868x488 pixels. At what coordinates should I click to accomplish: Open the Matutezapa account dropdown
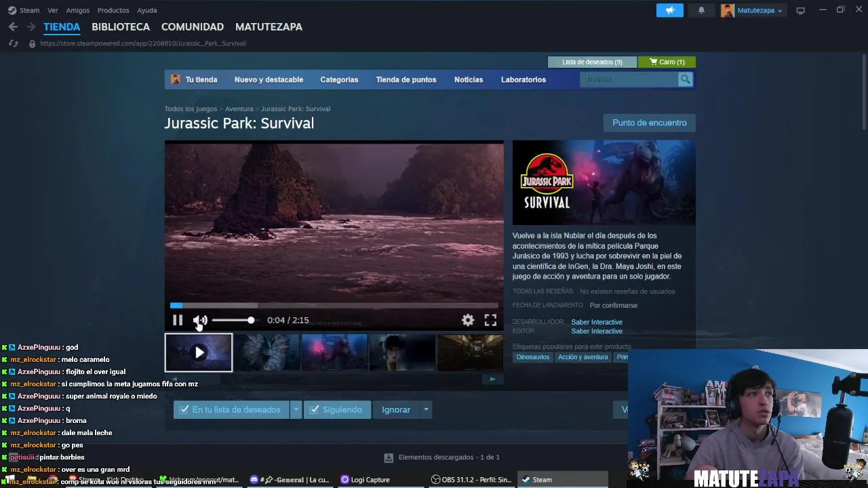click(x=751, y=10)
